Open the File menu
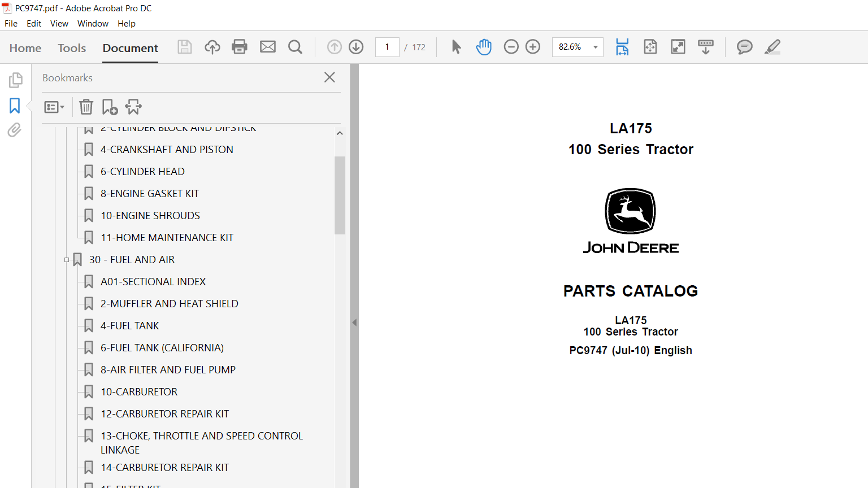This screenshot has width=868, height=488. pos(11,24)
